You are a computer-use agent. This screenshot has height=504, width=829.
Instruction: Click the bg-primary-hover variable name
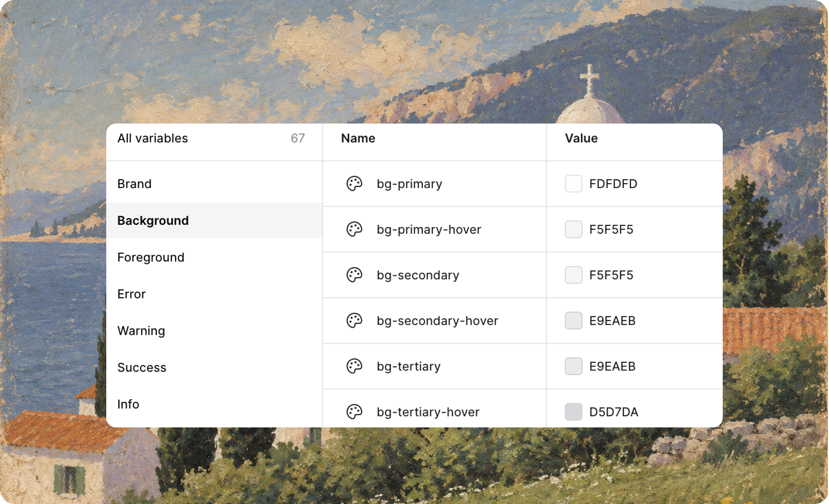(429, 230)
